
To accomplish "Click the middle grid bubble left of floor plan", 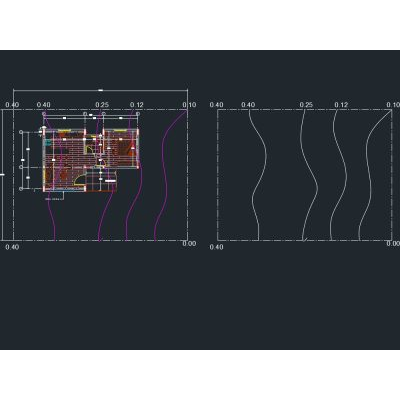I will [x=21, y=167].
